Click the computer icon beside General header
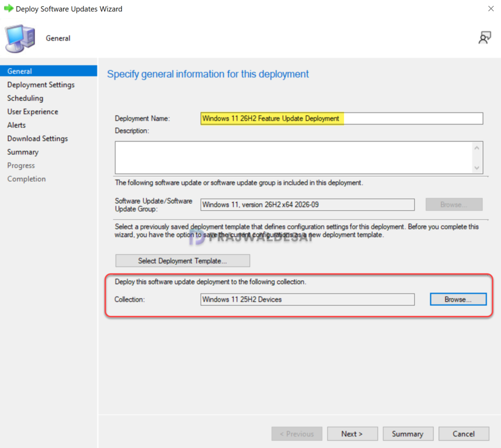 [x=20, y=38]
